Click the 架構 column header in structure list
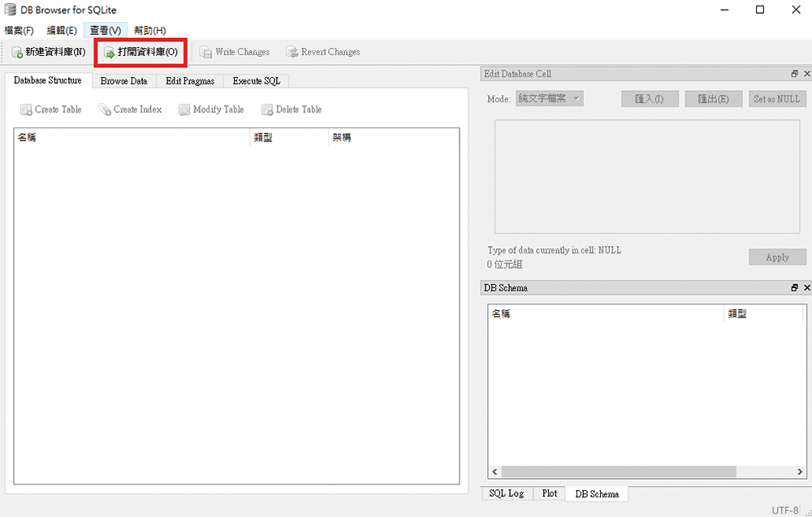 394,138
